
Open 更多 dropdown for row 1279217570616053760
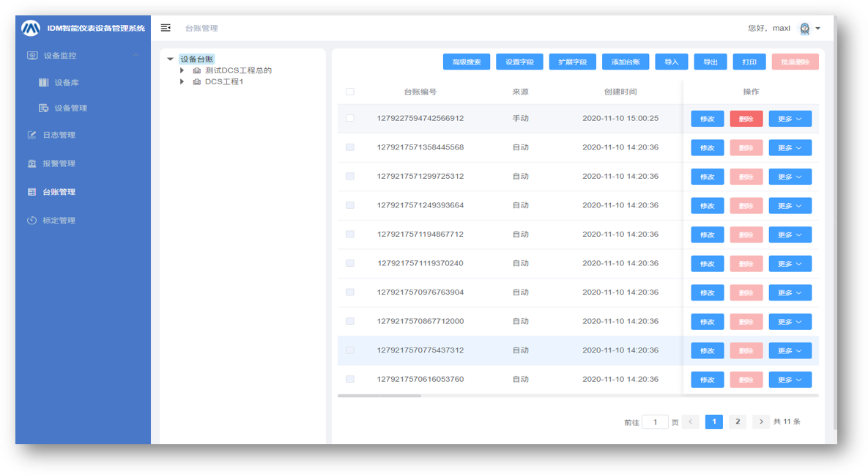point(790,380)
